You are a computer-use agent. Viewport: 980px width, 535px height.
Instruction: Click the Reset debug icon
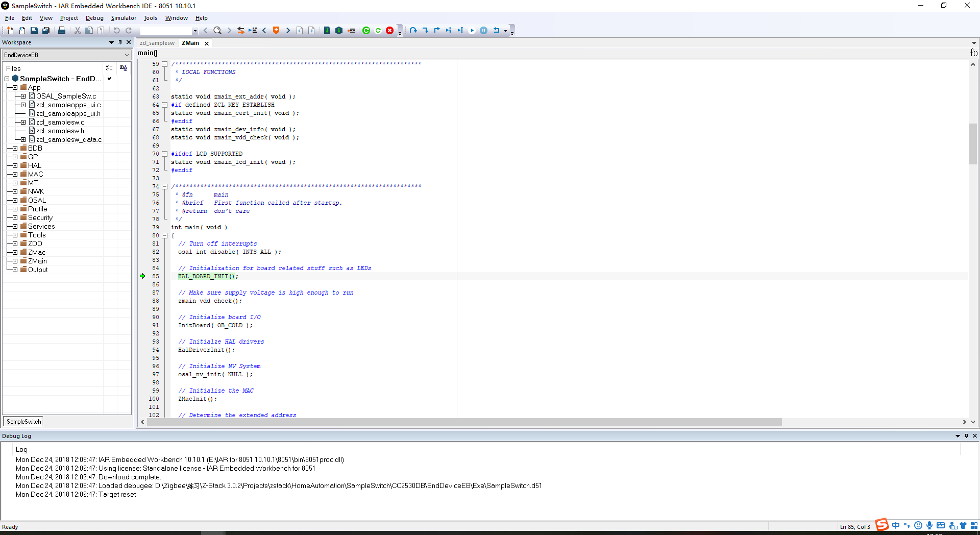(x=496, y=31)
